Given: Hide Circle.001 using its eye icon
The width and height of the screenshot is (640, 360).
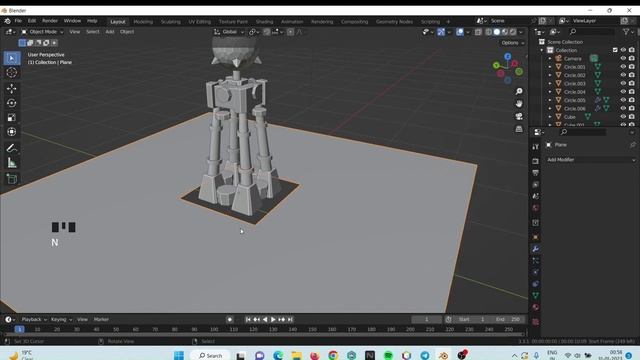Looking at the screenshot, I should [623, 67].
